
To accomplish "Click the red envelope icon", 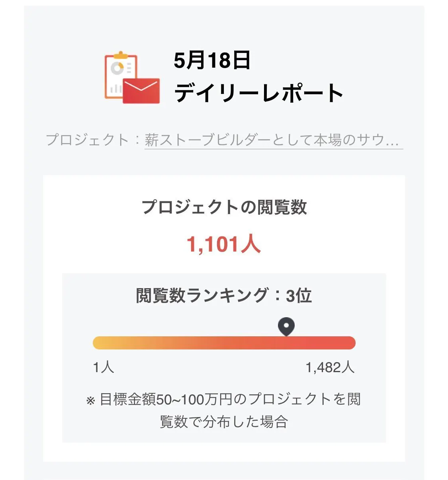I will point(141,91).
